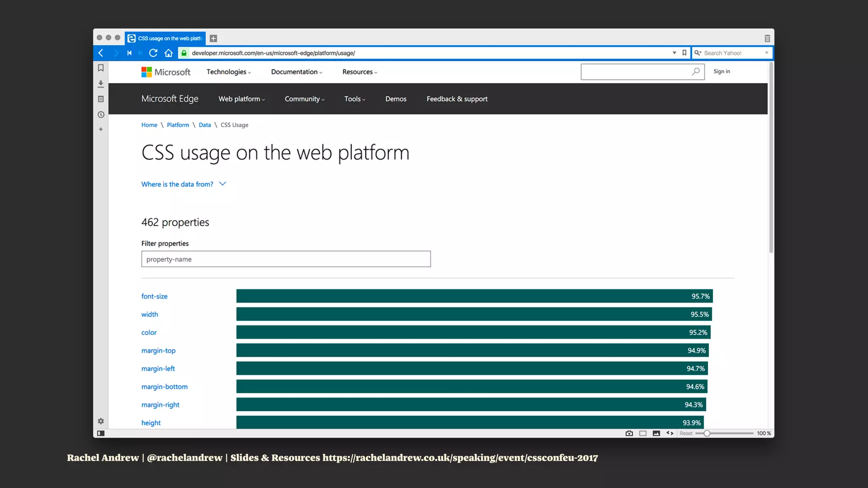Image resolution: width=868 pixels, height=488 pixels.
Task: Click the Sign in link
Action: 721,72
